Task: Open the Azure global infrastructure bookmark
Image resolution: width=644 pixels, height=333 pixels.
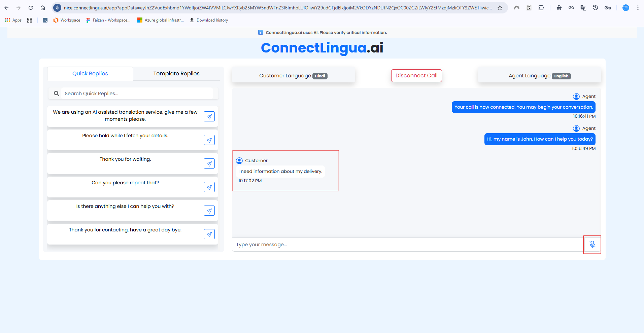Action: pos(161,20)
